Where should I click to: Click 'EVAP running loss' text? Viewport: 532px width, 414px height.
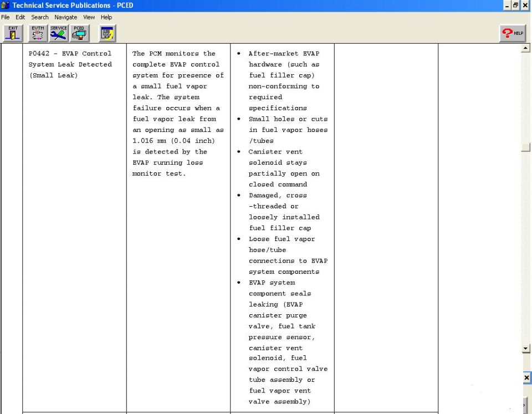point(167,162)
